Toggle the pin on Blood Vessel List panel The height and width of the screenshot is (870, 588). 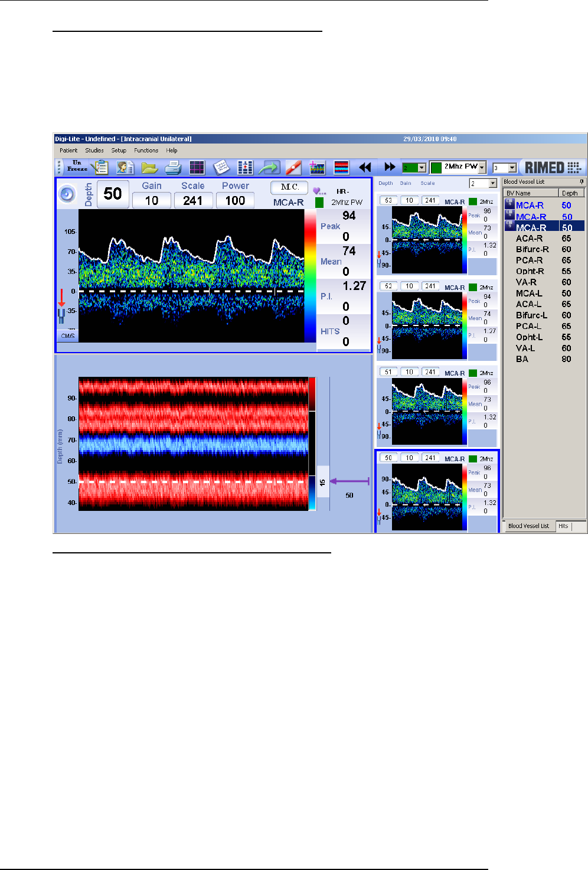pos(582,182)
